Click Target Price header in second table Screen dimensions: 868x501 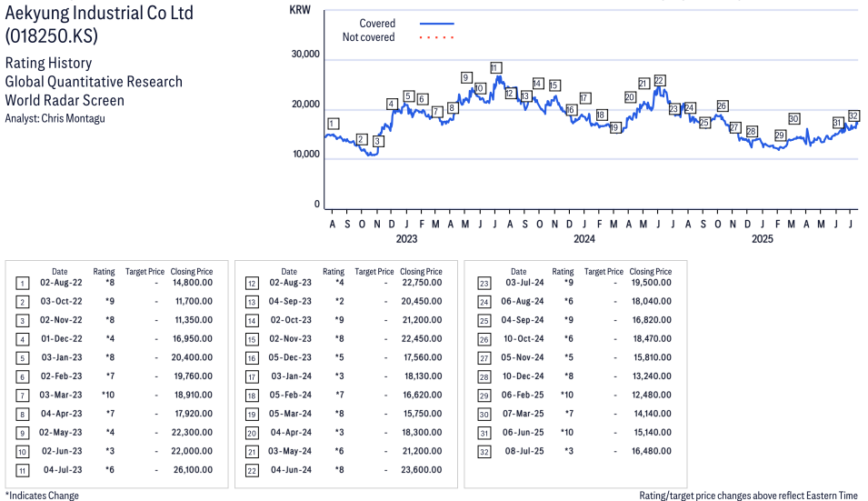(x=374, y=271)
